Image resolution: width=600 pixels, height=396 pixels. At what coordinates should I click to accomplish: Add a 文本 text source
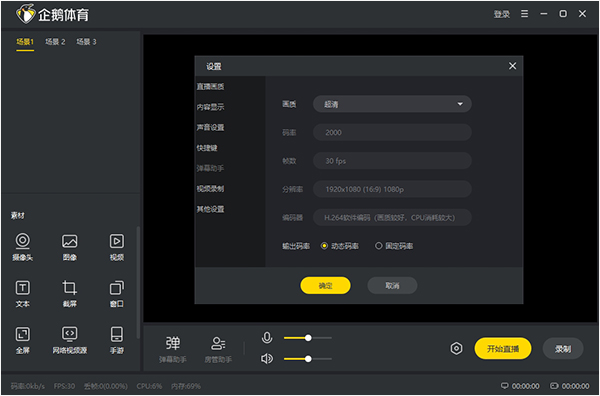tap(23, 294)
